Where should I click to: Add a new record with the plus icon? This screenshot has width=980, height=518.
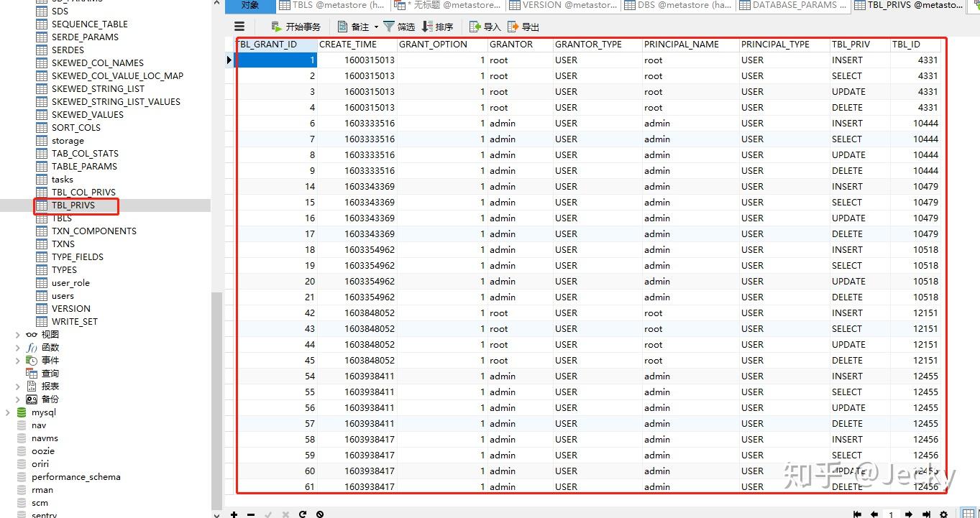click(x=234, y=514)
